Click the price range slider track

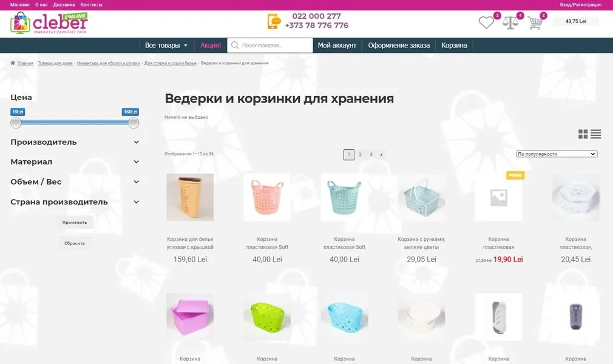(75, 123)
